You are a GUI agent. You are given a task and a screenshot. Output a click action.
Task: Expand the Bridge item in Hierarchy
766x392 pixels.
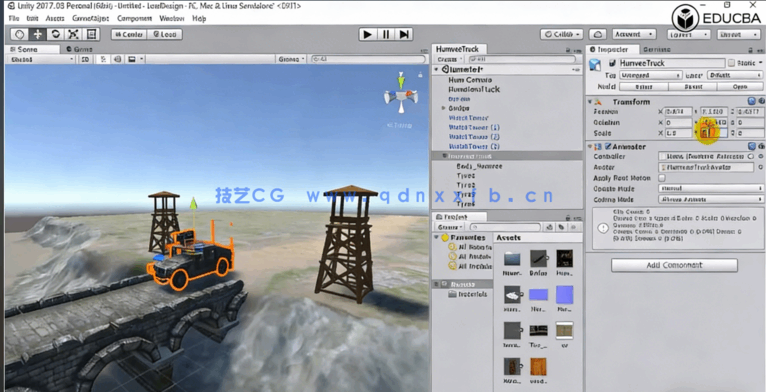pos(444,108)
